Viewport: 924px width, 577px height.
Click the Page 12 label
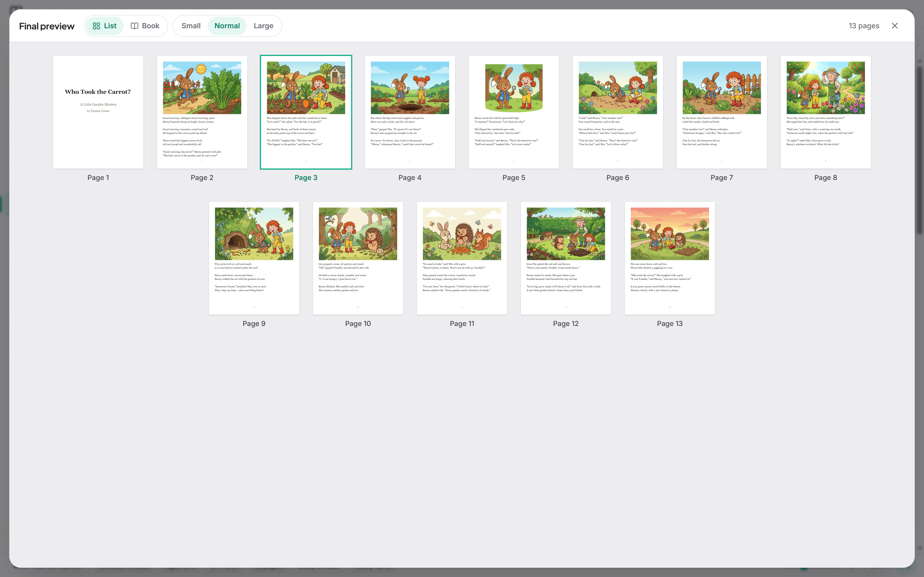coord(566,324)
